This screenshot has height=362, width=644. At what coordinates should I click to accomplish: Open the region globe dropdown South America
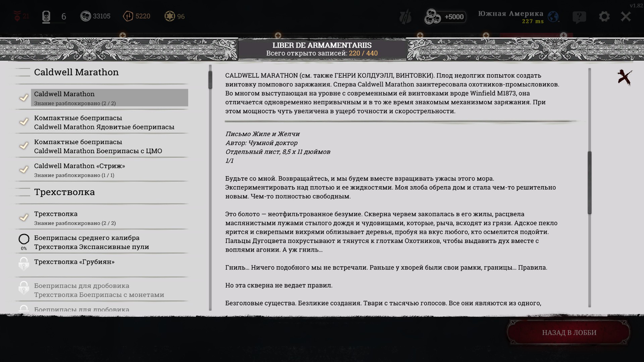[553, 16]
